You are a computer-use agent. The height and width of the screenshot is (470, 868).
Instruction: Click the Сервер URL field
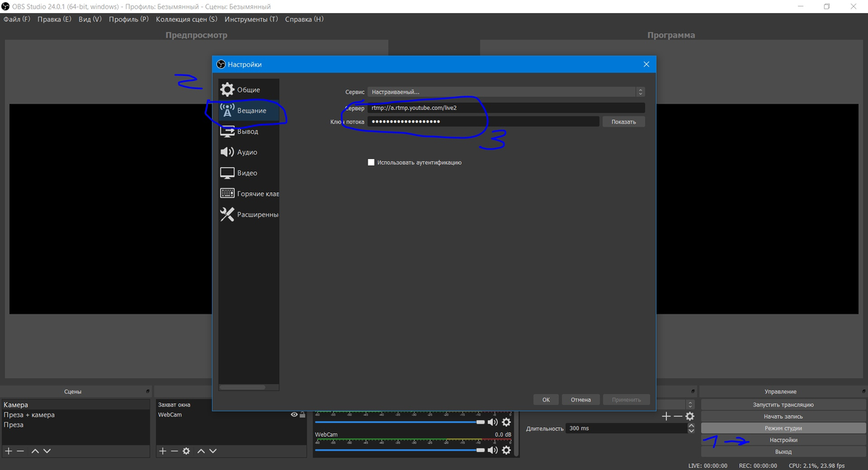click(506, 107)
